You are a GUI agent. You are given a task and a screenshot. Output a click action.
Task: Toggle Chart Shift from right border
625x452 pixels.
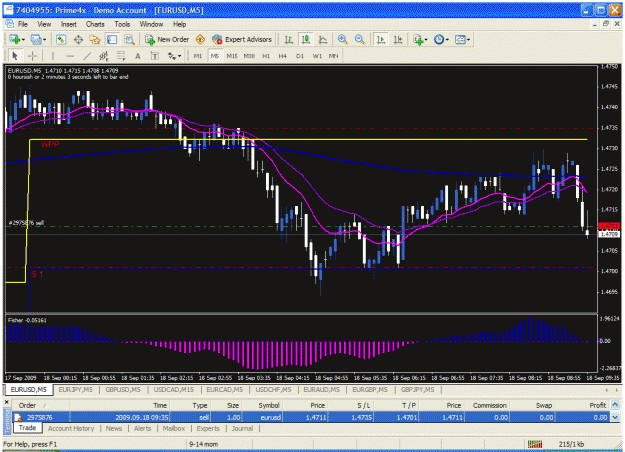[398, 39]
